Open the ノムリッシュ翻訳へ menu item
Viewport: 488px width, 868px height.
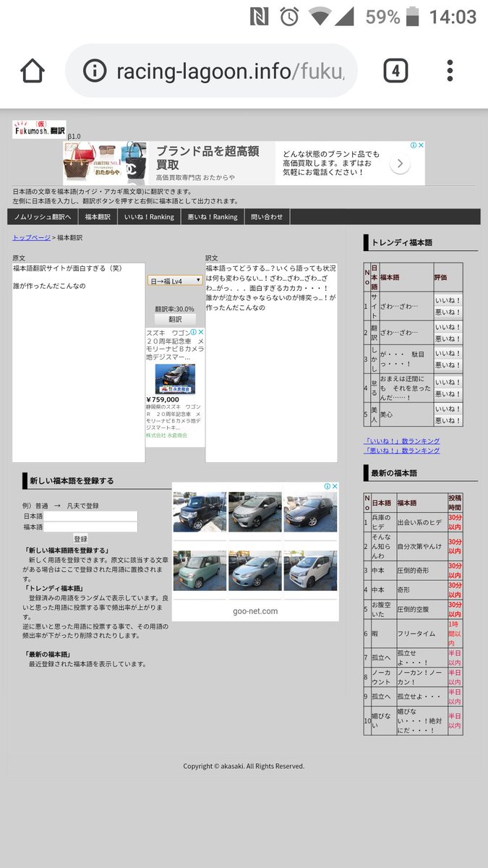tap(43, 217)
